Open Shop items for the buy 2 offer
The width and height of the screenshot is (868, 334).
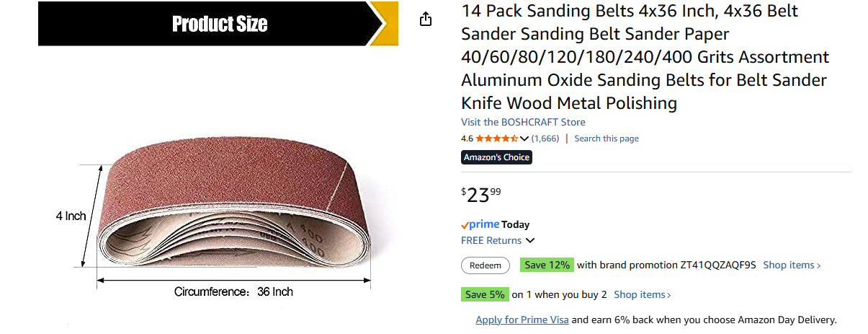click(x=642, y=294)
